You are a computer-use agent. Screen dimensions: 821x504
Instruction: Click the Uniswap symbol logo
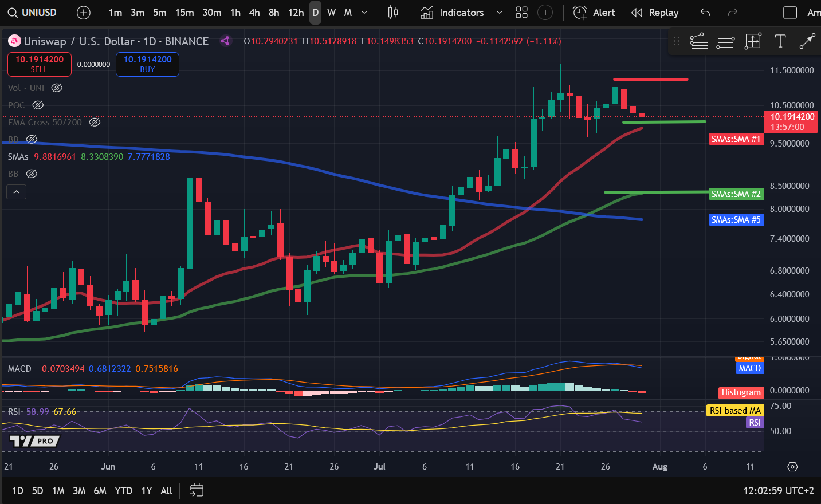tap(14, 41)
